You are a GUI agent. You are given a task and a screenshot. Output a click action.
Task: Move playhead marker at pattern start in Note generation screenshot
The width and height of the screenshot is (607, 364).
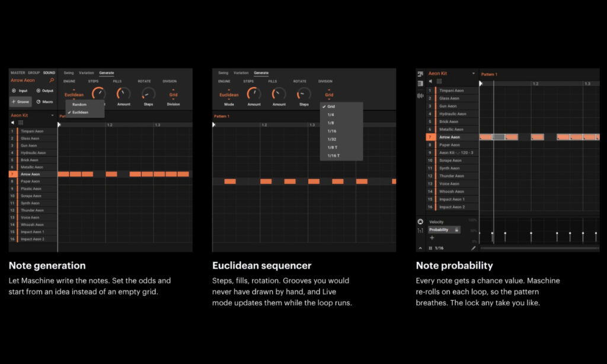coord(59,124)
